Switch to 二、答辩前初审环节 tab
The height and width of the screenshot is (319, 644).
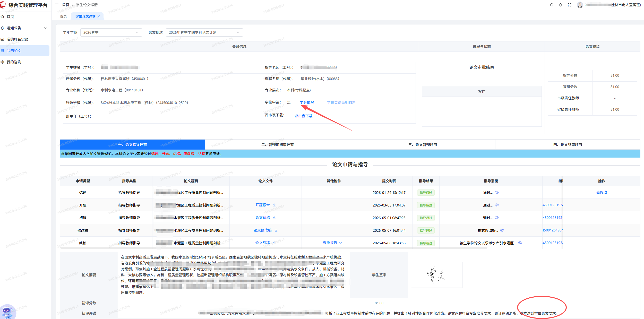[277, 145]
